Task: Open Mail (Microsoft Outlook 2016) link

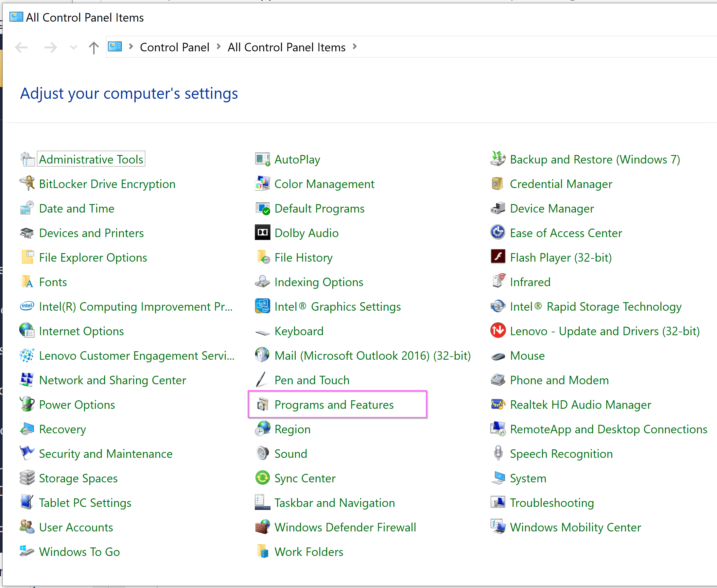Action: pyautogui.click(x=373, y=356)
